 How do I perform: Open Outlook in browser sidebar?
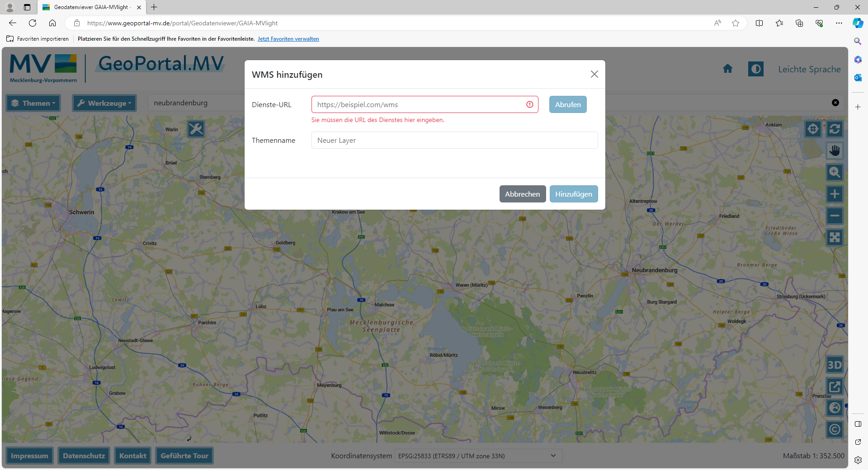pyautogui.click(x=858, y=78)
